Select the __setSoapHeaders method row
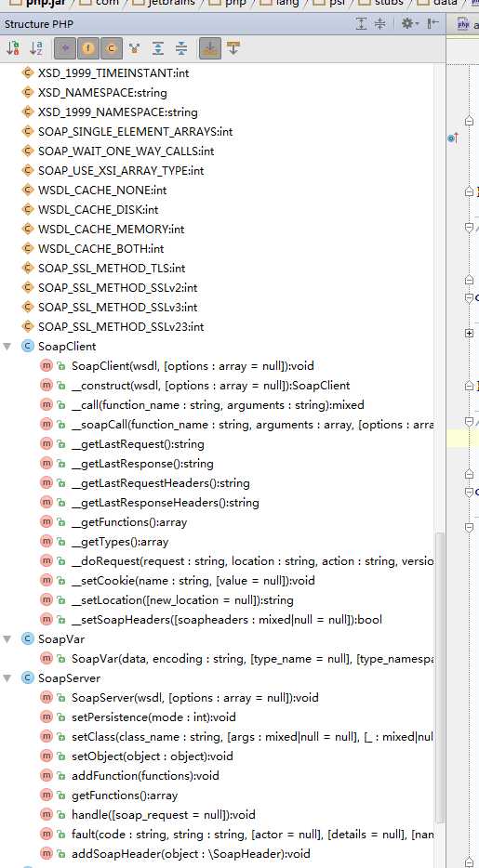This screenshot has width=479, height=868. click(227, 620)
